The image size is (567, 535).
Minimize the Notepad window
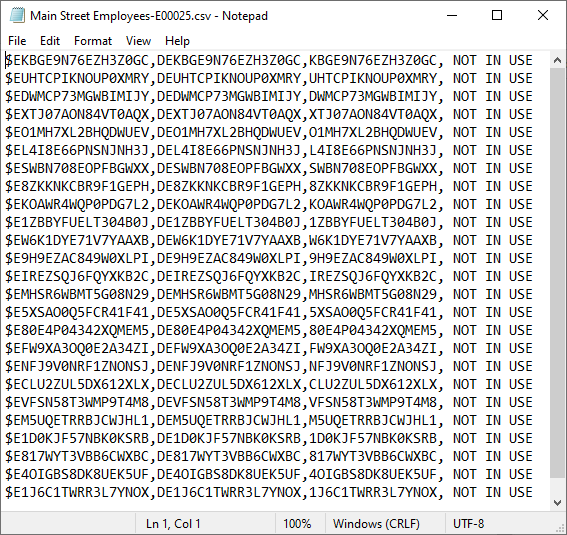click(452, 16)
